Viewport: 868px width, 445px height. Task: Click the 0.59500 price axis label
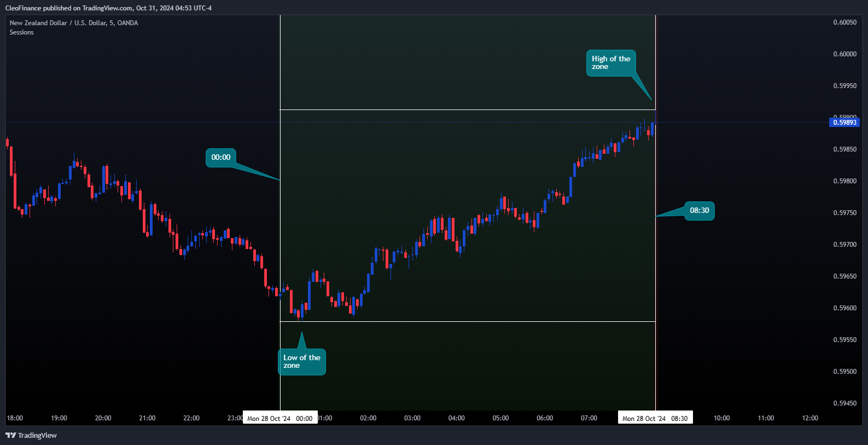click(x=844, y=372)
